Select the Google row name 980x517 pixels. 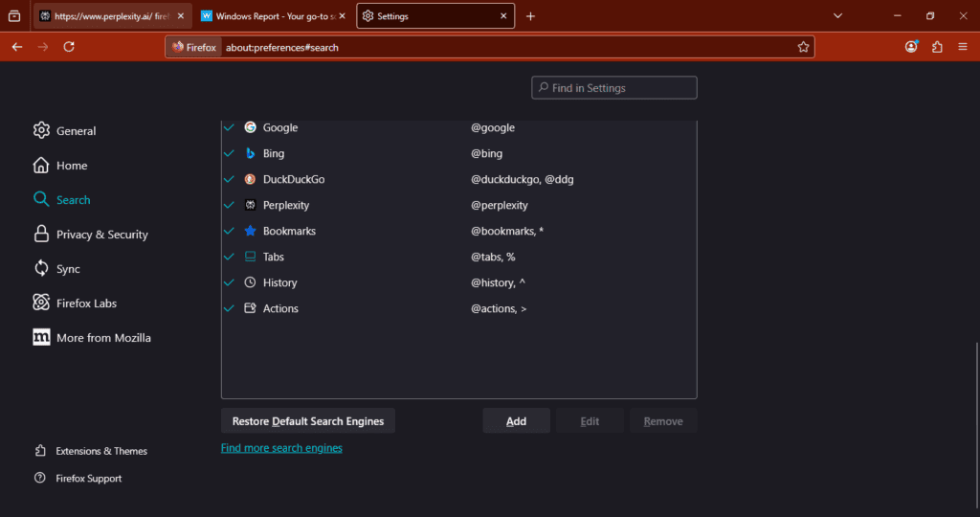(280, 127)
